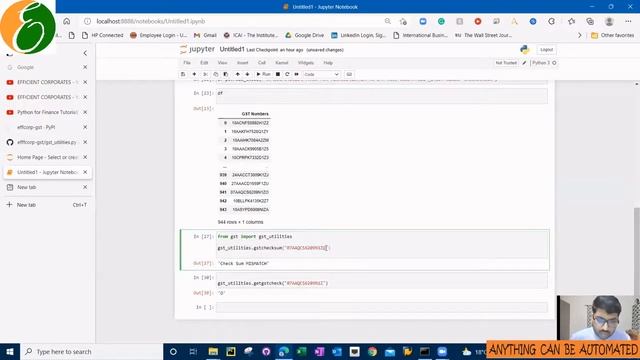The width and height of the screenshot is (640, 360).
Task: Open the Google Drive bookmark
Action: pos(304,36)
